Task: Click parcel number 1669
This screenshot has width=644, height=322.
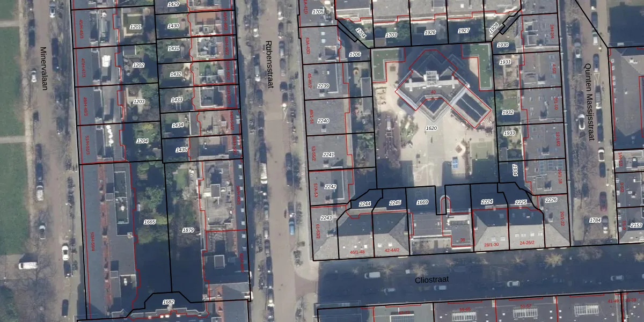Action: [x=422, y=202]
